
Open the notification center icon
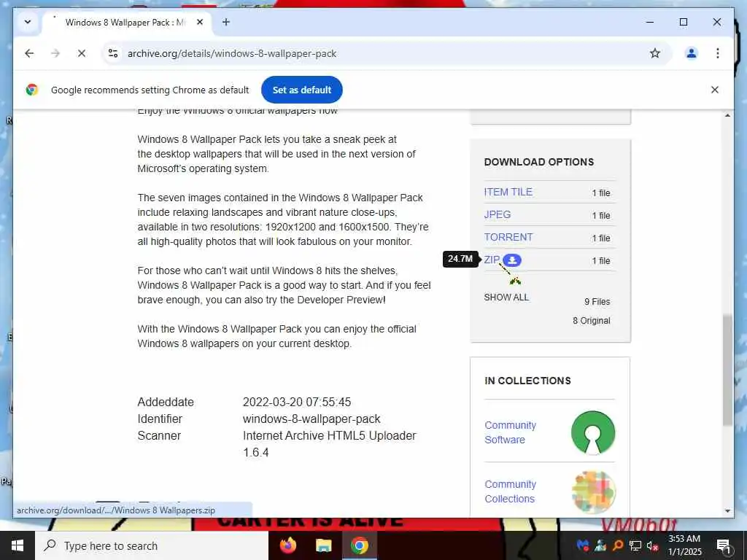point(723,545)
